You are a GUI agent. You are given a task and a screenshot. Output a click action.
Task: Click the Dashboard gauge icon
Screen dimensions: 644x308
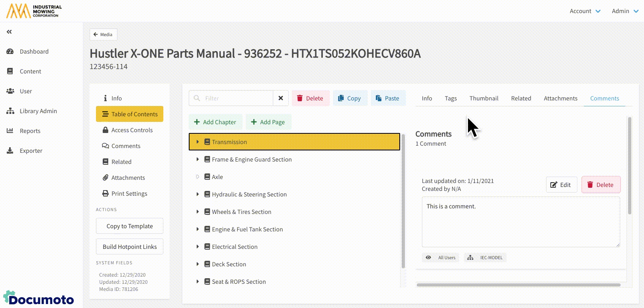pos(10,52)
